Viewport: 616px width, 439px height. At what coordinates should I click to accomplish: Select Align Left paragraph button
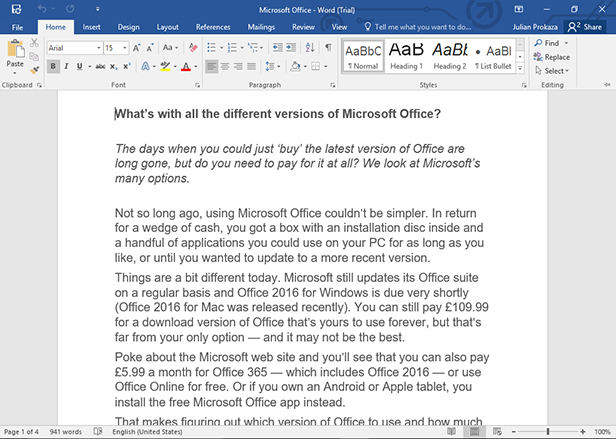pos(211,66)
